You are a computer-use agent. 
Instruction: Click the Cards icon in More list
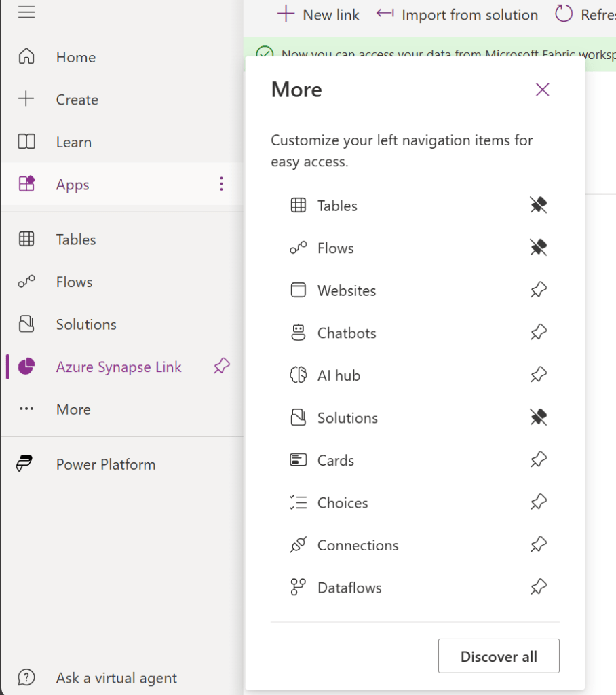299,460
